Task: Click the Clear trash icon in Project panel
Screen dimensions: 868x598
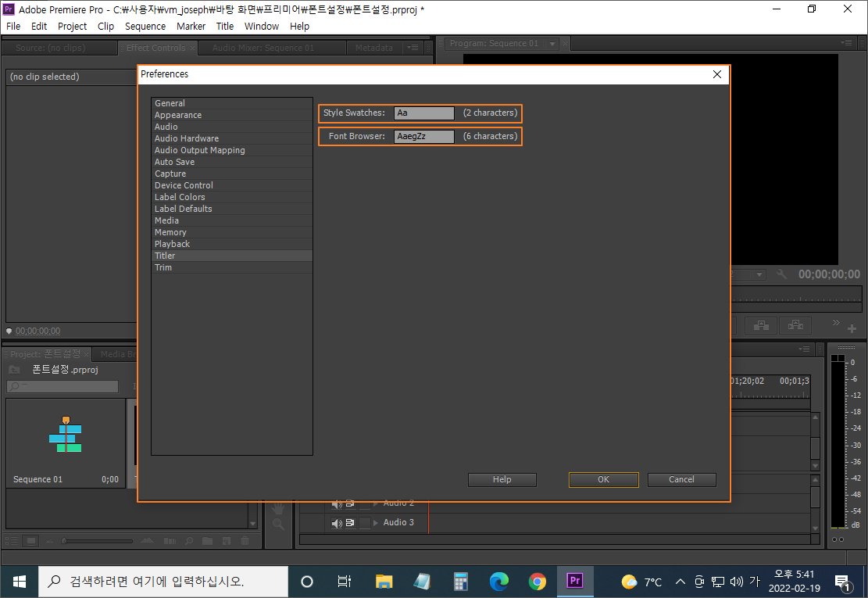Action: [x=245, y=541]
